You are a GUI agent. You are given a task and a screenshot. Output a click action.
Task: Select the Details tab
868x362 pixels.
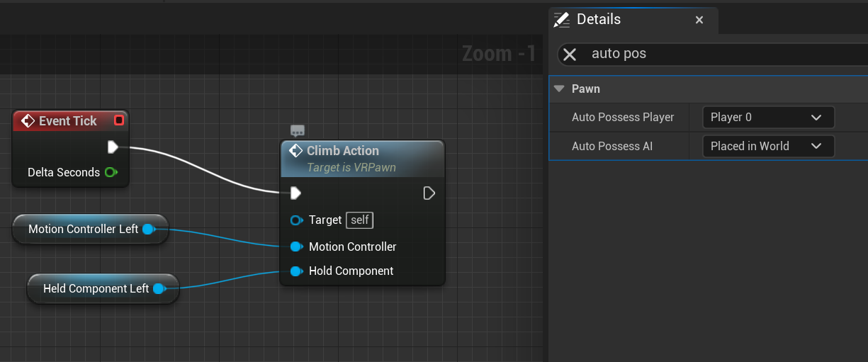[599, 20]
